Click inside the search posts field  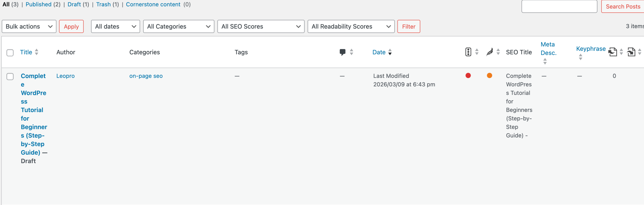tap(559, 7)
